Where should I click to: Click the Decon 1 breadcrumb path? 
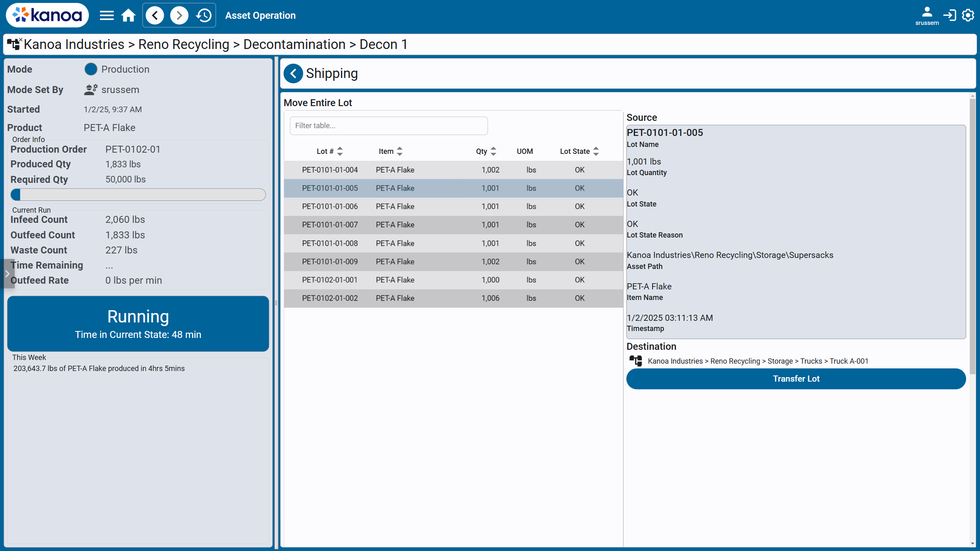pyautogui.click(x=383, y=44)
